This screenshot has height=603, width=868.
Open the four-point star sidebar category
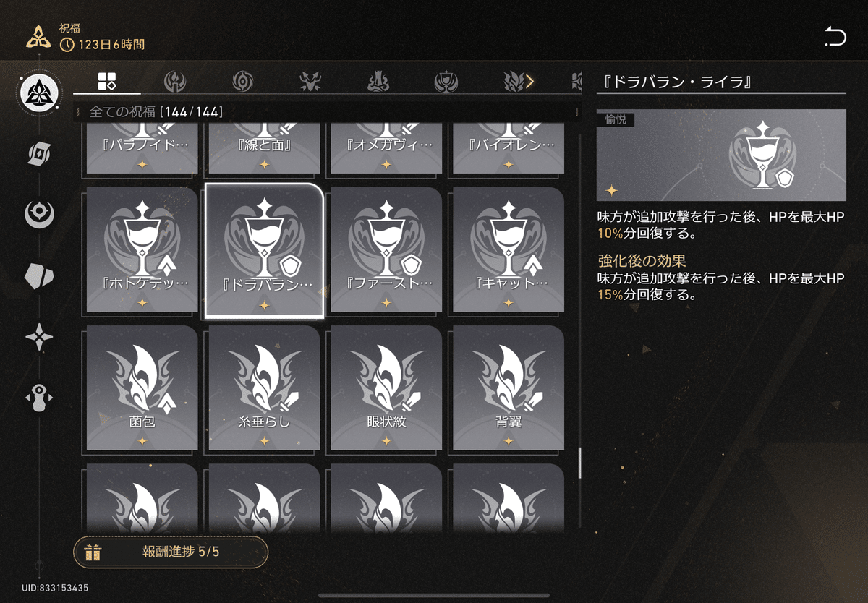(38, 338)
